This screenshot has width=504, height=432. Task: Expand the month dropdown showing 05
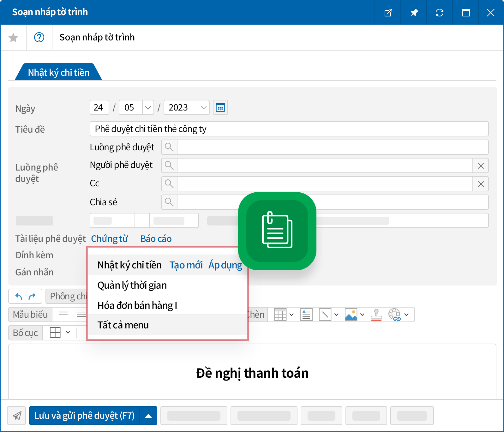148,108
